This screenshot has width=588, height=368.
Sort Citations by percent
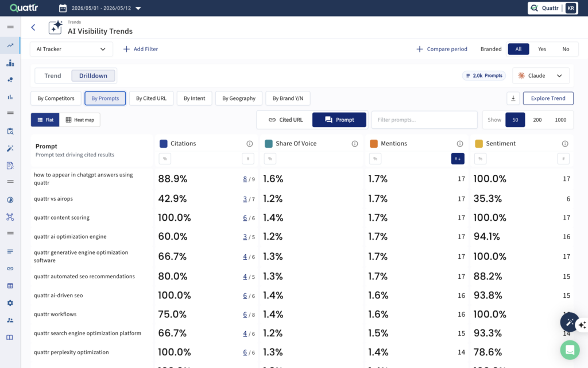point(165,159)
